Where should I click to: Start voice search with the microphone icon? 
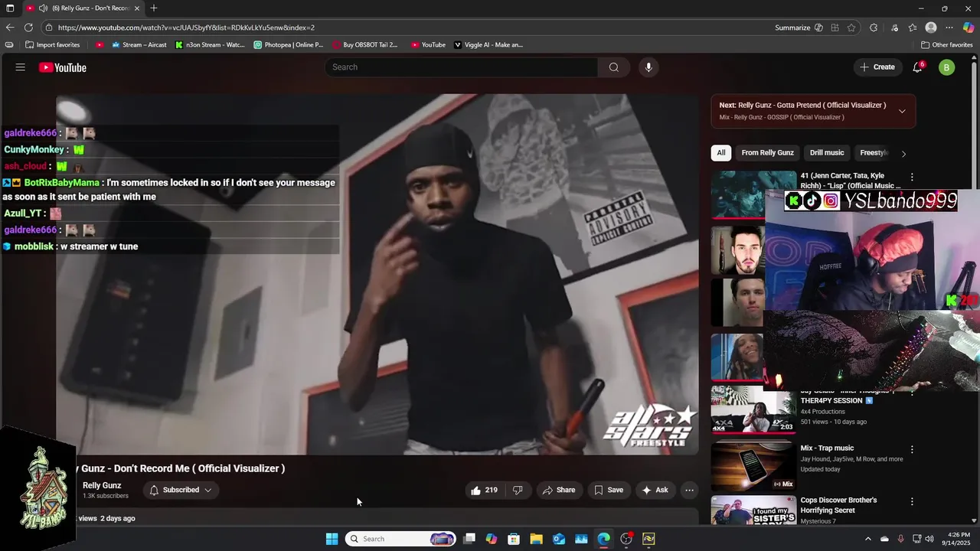click(x=648, y=67)
